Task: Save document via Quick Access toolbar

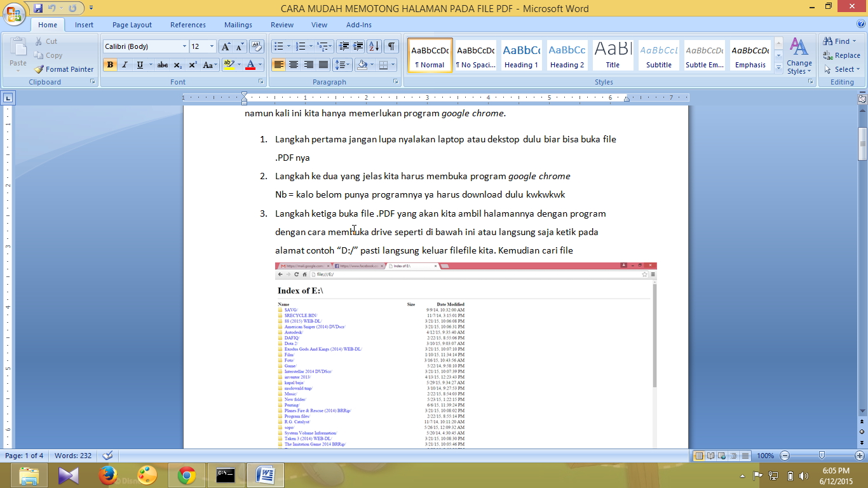Action: [38, 8]
